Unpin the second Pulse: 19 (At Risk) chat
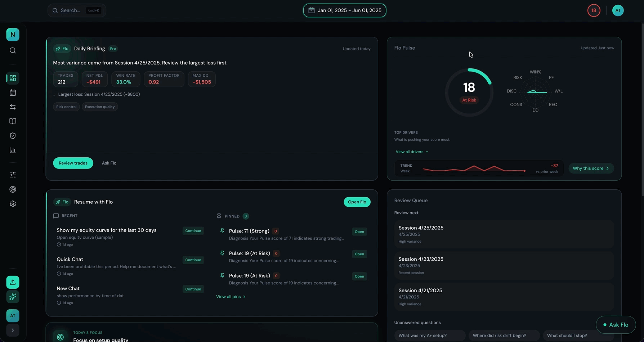Screen dimensions: 644x342 [222, 275]
